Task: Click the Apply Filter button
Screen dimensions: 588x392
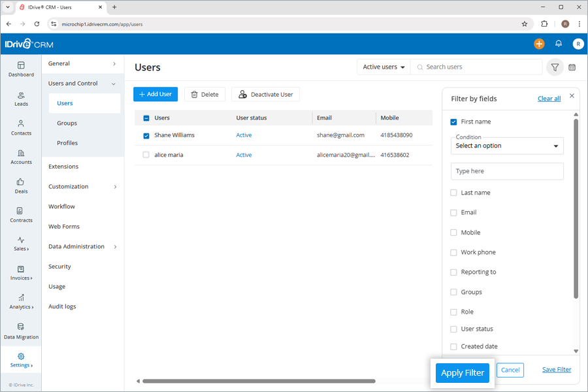Action: click(463, 372)
